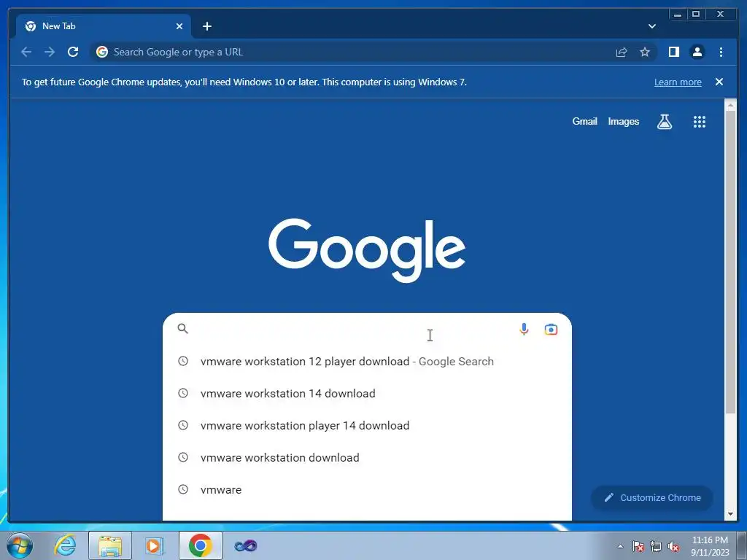The height and width of the screenshot is (560, 747).
Task: Open Windows Explorer from the taskbar
Action: click(110, 545)
